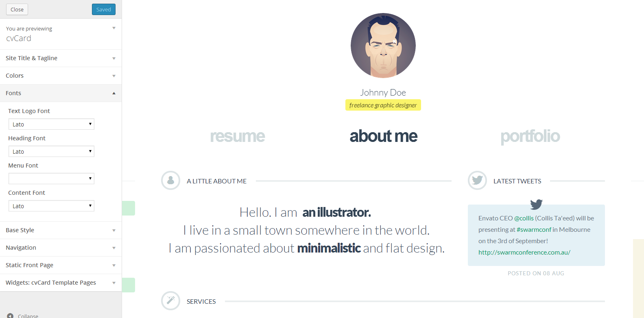Collapse the Fonts section
This screenshot has height=318, width=644.
[61, 93]
